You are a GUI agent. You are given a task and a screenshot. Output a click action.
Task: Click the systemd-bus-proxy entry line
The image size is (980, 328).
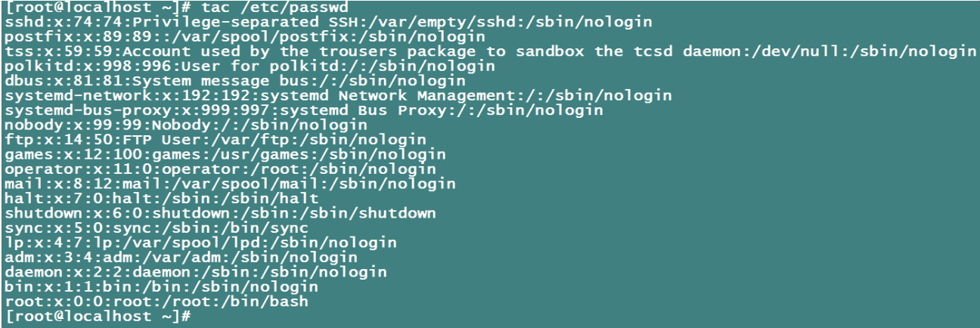(x=304, y=110)
